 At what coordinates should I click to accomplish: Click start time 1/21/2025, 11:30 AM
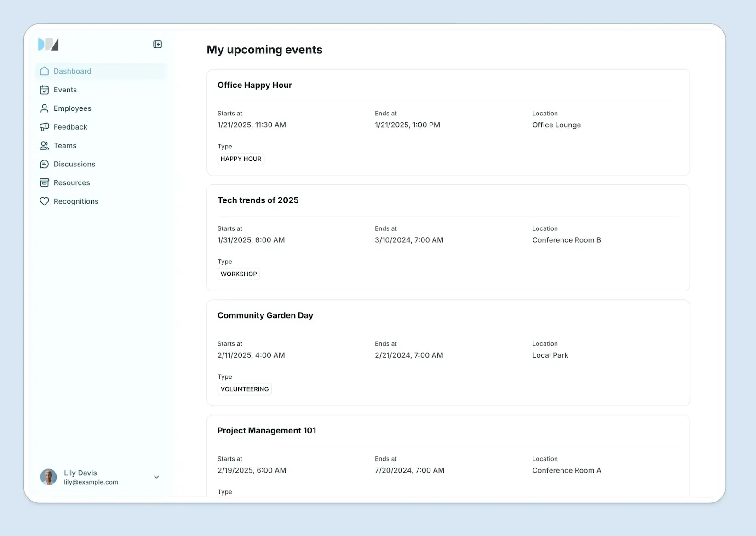252,125
